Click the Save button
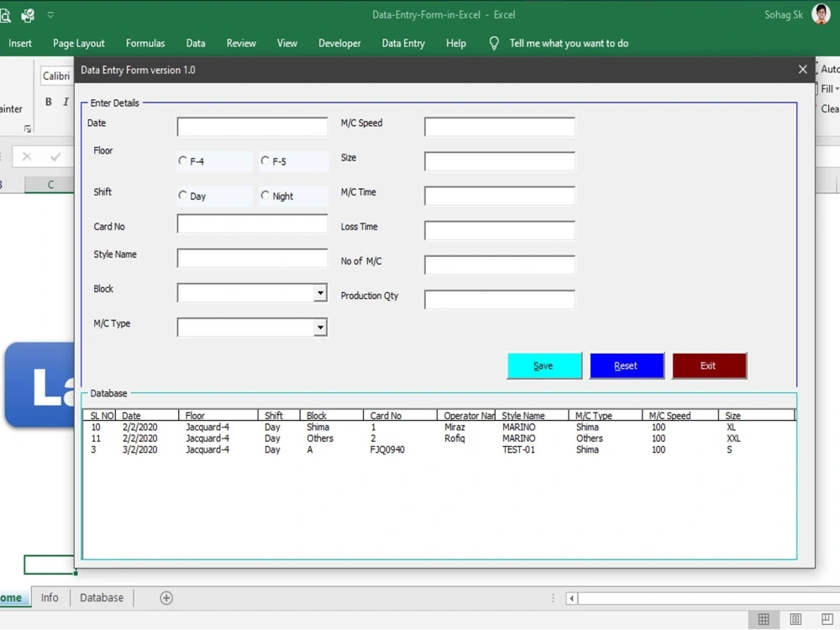 (544, 366)
